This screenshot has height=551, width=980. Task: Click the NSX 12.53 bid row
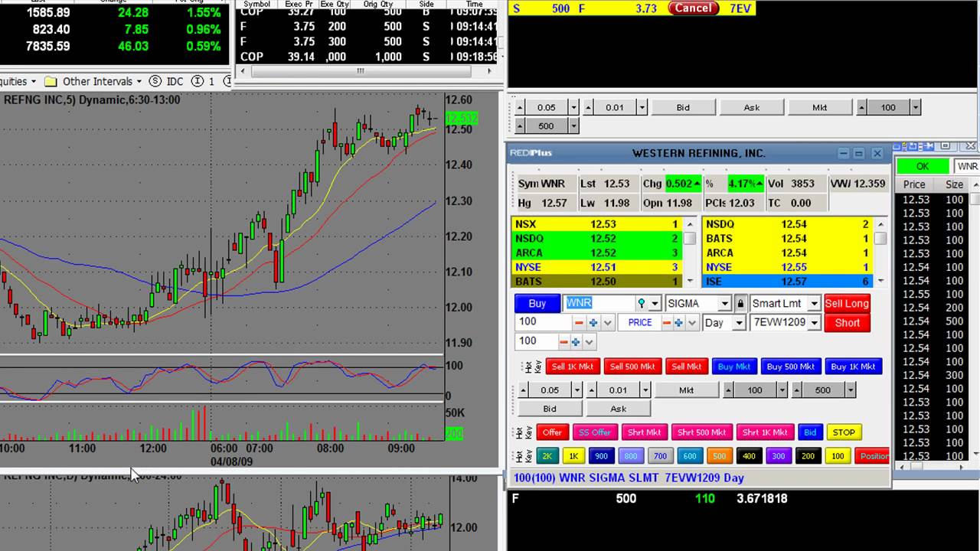(596, 224)
